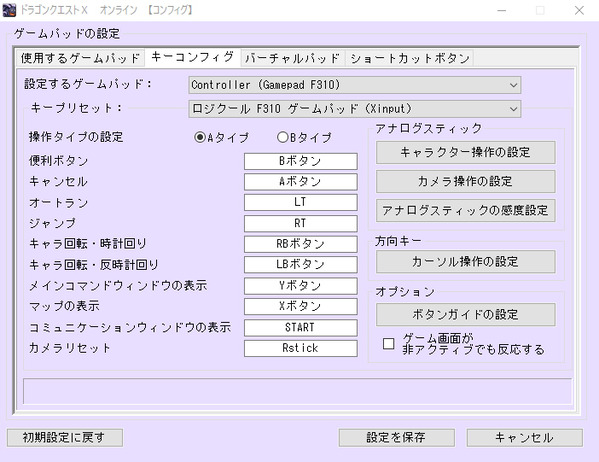Click the コミュニケーション field showing START
599x462 pixels.
(x=301, y=327)
